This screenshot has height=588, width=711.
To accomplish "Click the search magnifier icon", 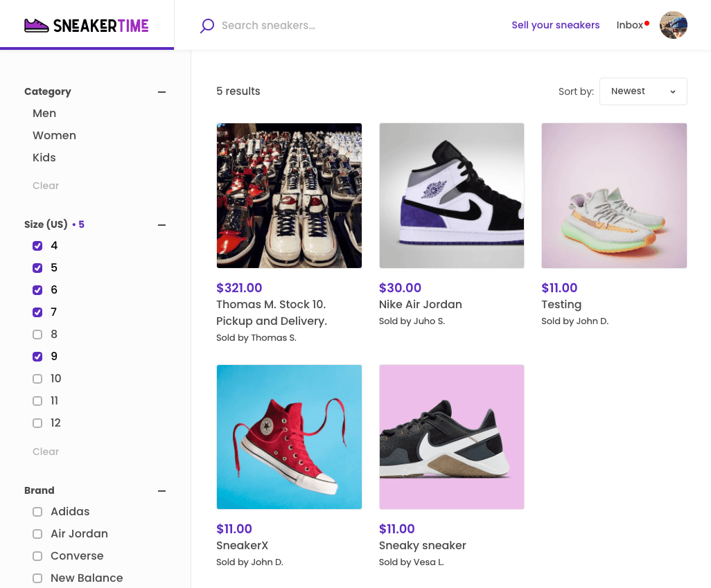I will (x=207, y=26).
